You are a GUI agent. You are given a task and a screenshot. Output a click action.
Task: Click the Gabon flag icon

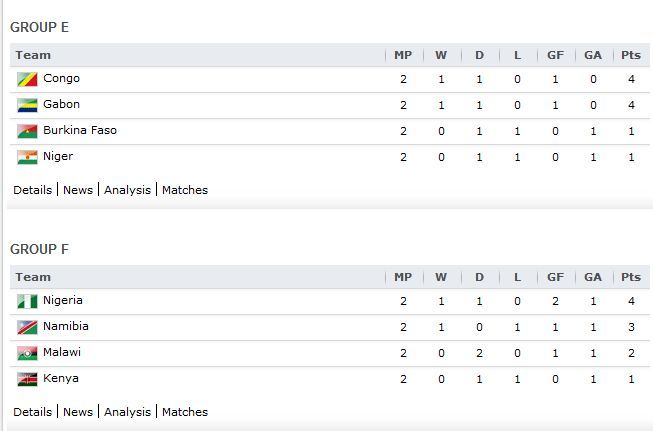tap(27, 105)
